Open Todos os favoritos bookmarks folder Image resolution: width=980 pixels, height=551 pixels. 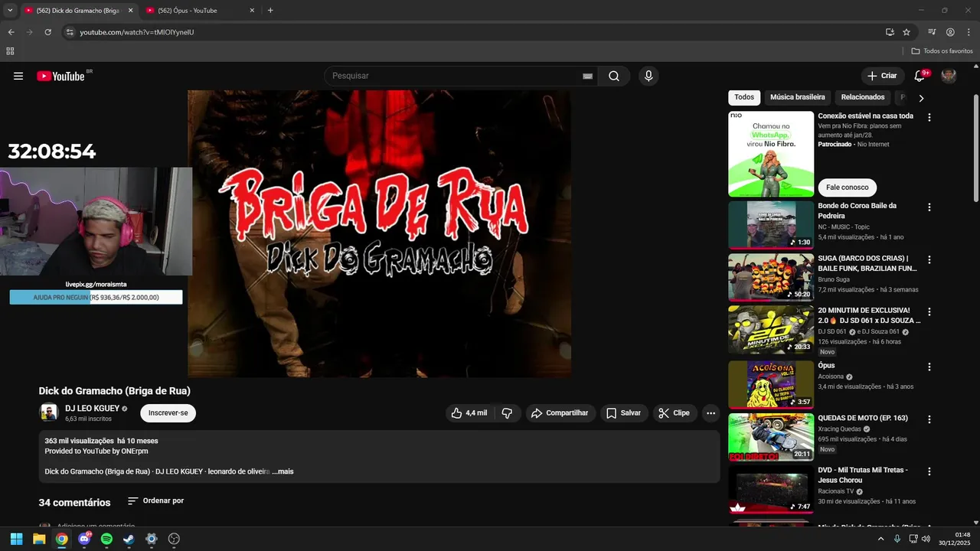click(942, 51)
